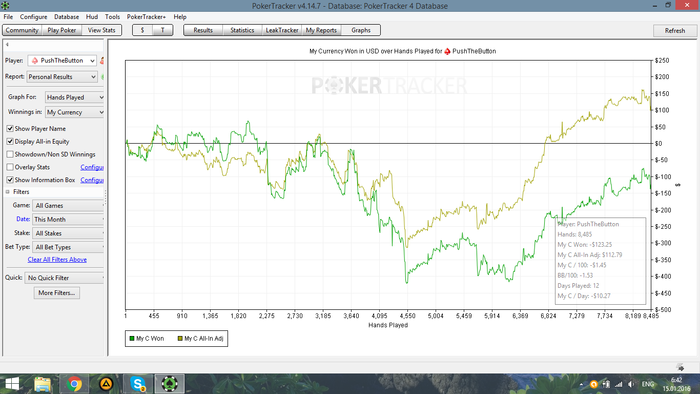
Task: Click the player icon beside Player dropdown
Action: pyautogui.click(x=102, y=60)
